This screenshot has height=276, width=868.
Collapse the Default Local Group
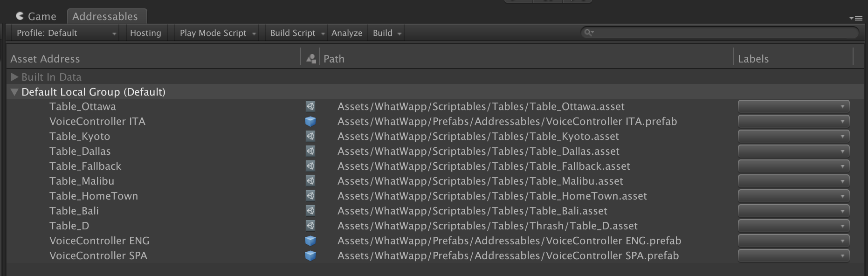pos(14,92)
